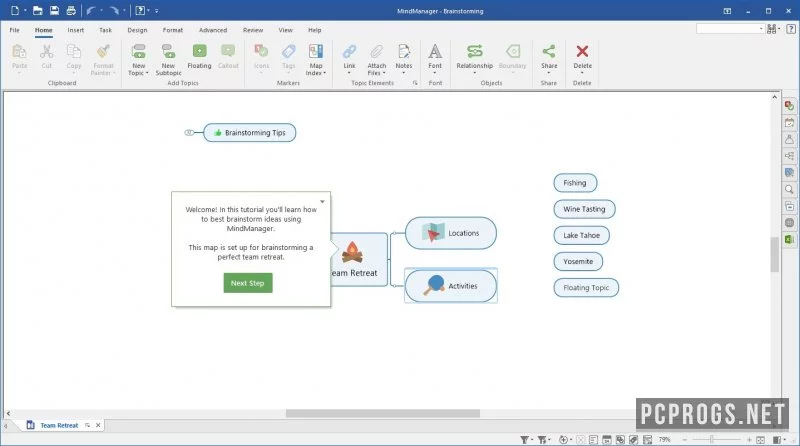
Task: Select the Wine Tasting floating topic
Action: pos(584,209)
